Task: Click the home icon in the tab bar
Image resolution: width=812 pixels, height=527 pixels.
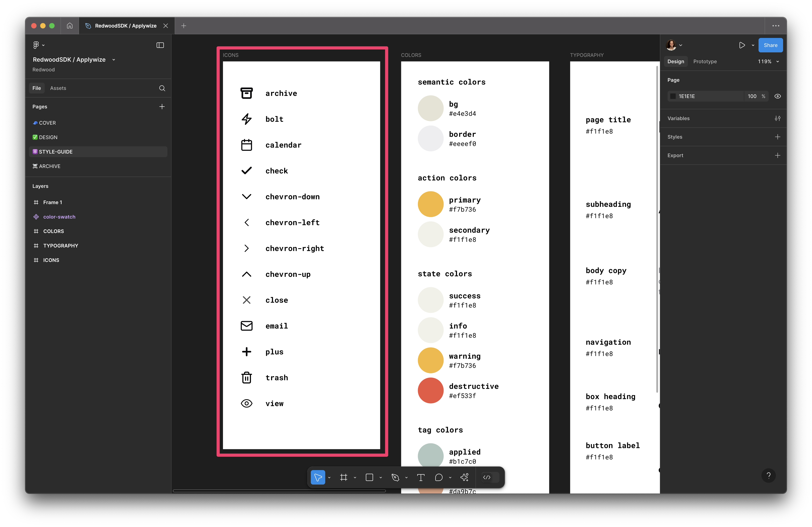Action: click(70, 26)
